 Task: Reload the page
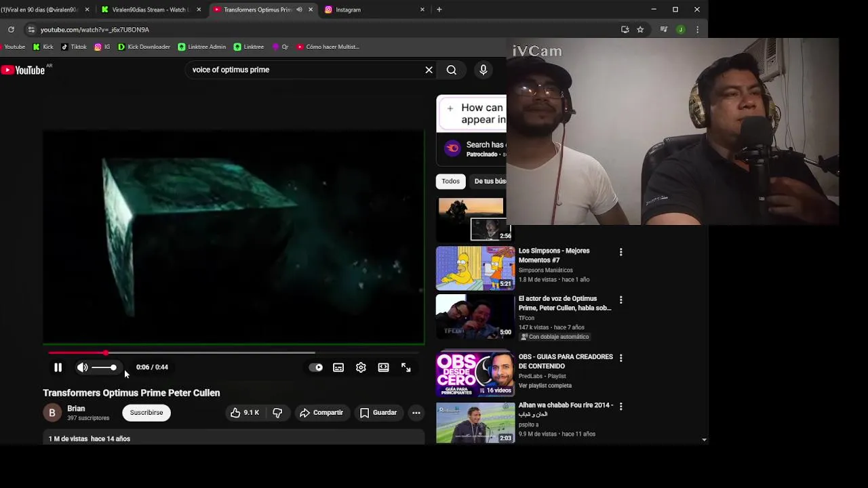pyautogui.click(x=11, y=30)
